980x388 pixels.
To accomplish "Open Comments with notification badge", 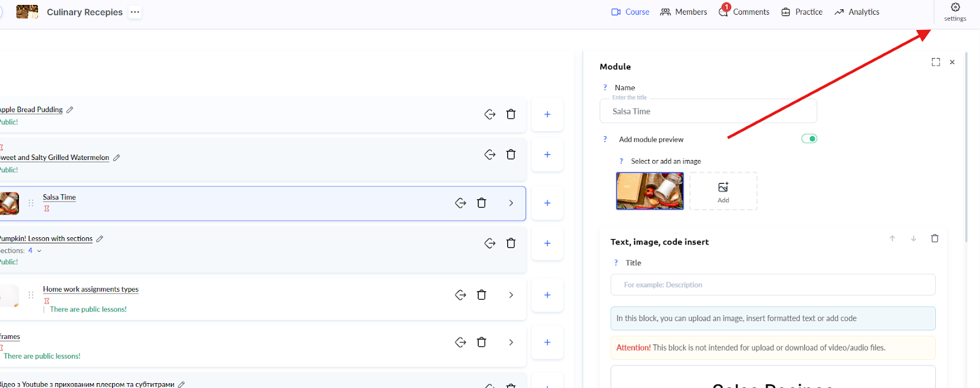I will pyautogui.click(x=744, y=12).
